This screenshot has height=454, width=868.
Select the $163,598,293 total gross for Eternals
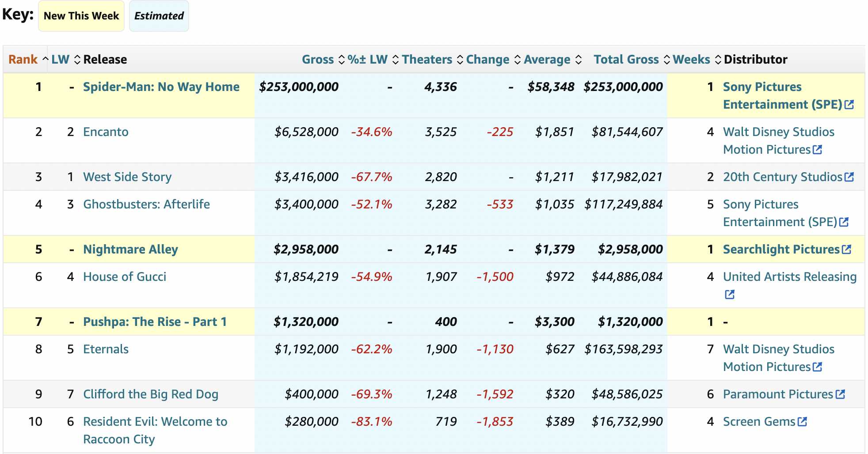click(x=624, y=349)
